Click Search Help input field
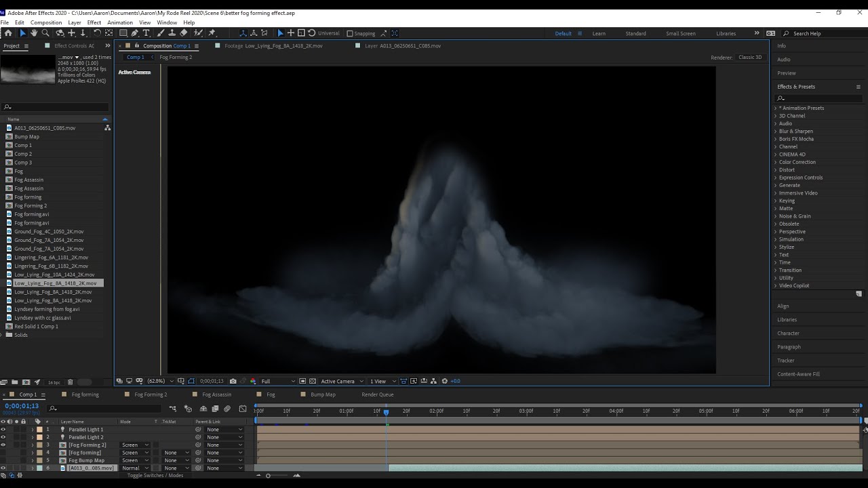 tap(823, 33)
